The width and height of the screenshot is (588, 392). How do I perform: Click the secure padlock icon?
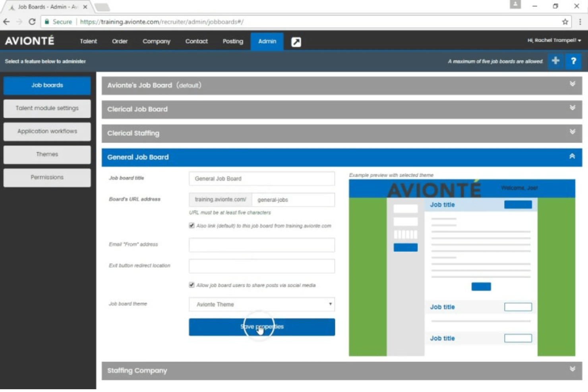coord(47,21)
